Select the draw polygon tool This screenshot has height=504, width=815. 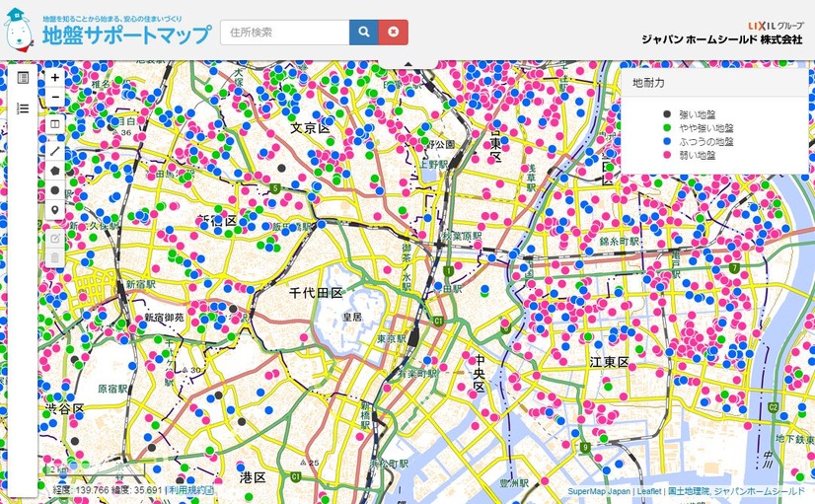(54, 169)
